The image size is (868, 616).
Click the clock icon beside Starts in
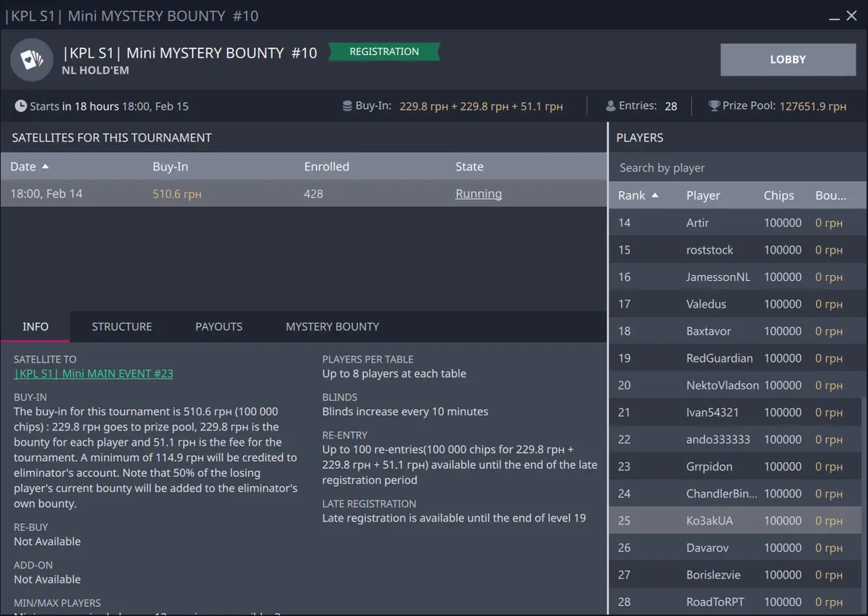[x=21, y=106]
